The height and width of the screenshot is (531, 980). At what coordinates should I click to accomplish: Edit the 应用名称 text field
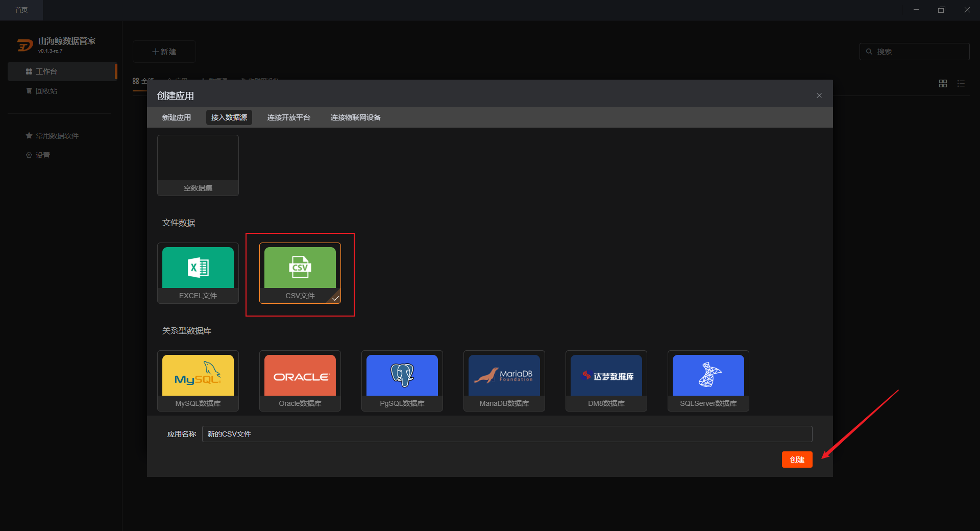(507, 434)
